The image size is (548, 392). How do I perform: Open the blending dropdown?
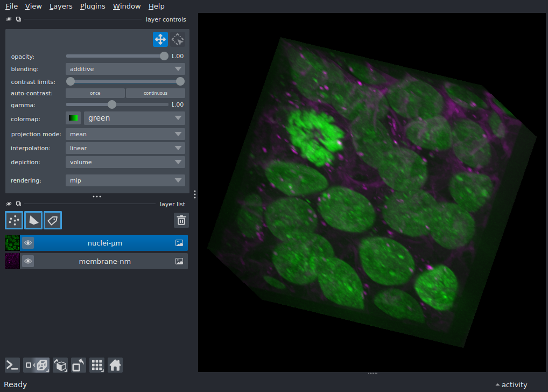coord(125,69)
